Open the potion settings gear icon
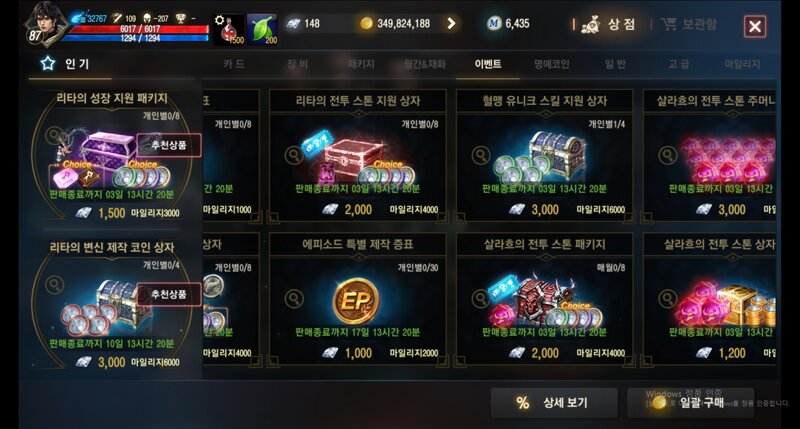 click(219, 20)
